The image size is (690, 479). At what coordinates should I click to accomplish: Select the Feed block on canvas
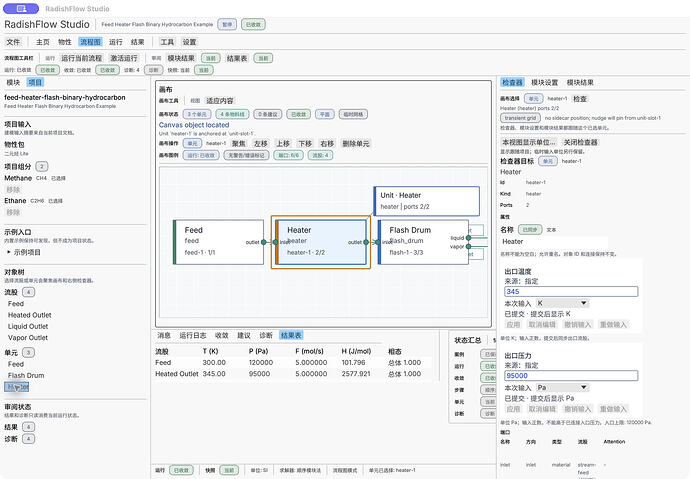(x=218, y=242)
